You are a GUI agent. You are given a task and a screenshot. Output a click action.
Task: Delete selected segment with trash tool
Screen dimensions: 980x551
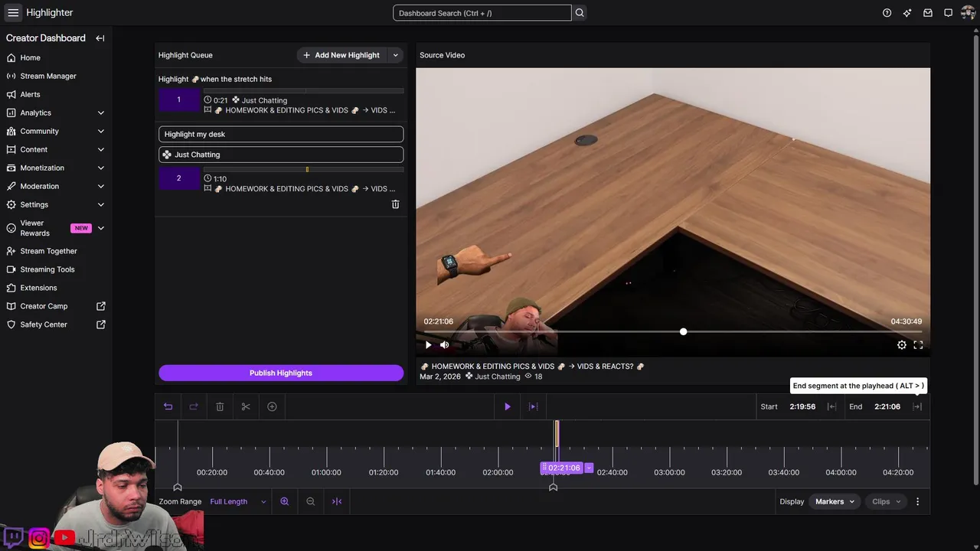point(220,406)
